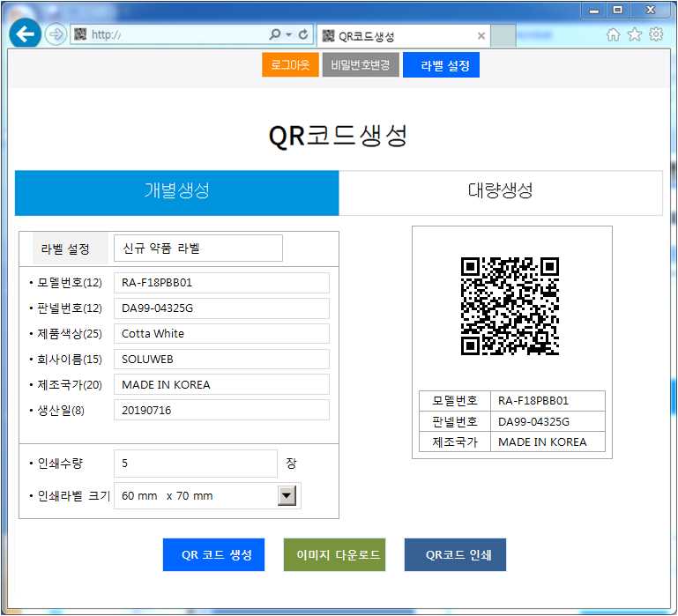Select the QR코드생성 browser tab

click(404, 36)
